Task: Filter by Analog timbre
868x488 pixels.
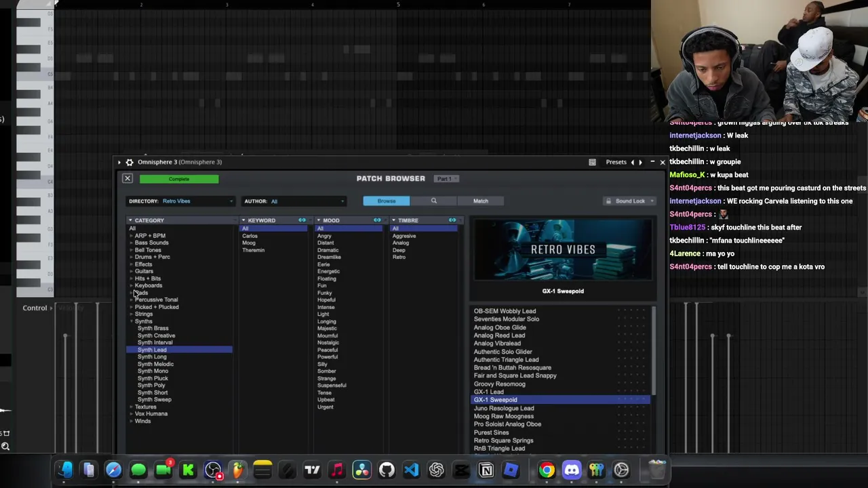Action: (401, 243)
